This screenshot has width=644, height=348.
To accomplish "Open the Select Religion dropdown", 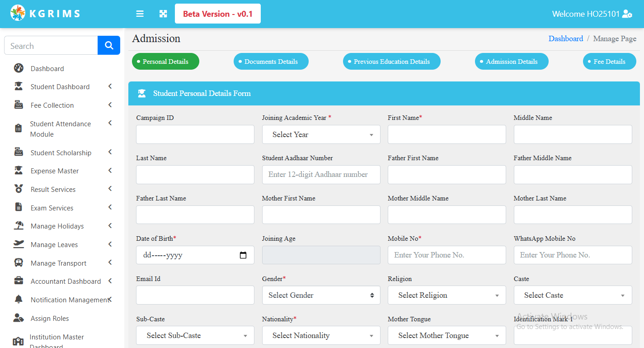I will [x=447, y=295].
